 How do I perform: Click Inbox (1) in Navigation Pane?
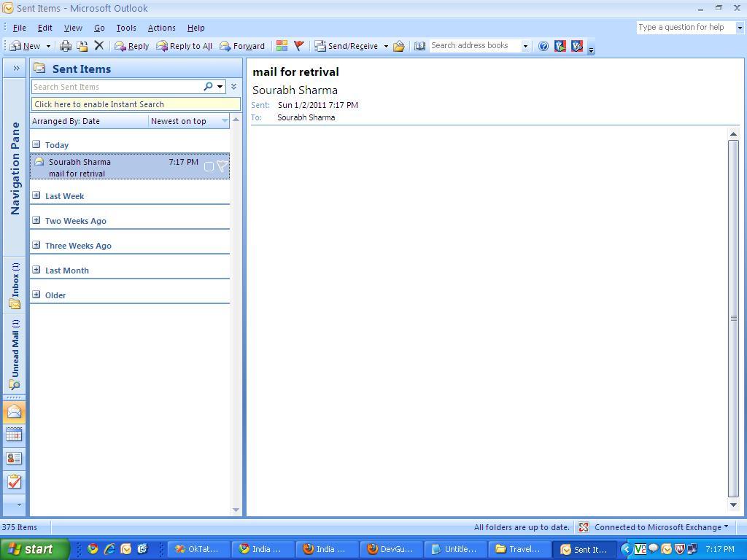click(15, 285)
